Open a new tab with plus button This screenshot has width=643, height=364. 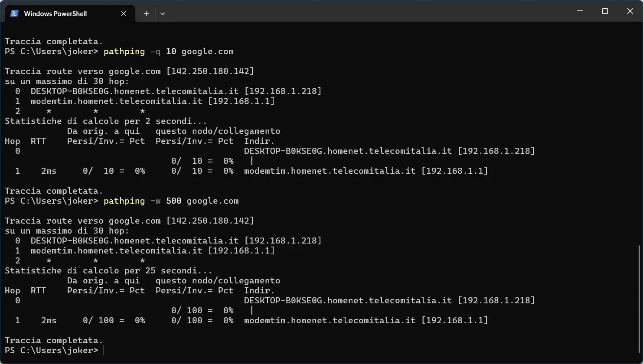(x=147, y=13)
